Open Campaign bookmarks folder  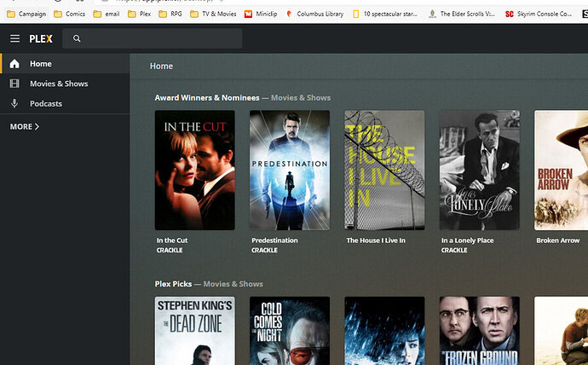click(x=26, y=14)
